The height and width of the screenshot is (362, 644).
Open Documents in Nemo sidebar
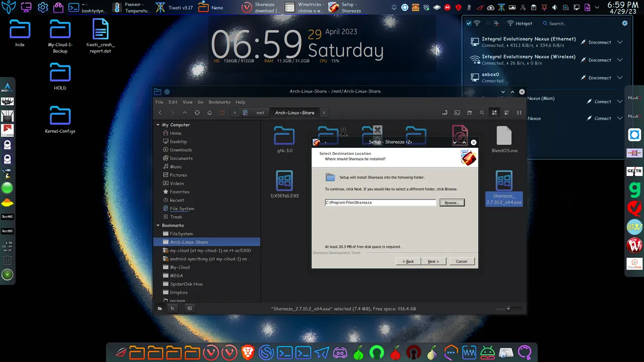pos(181,158)
